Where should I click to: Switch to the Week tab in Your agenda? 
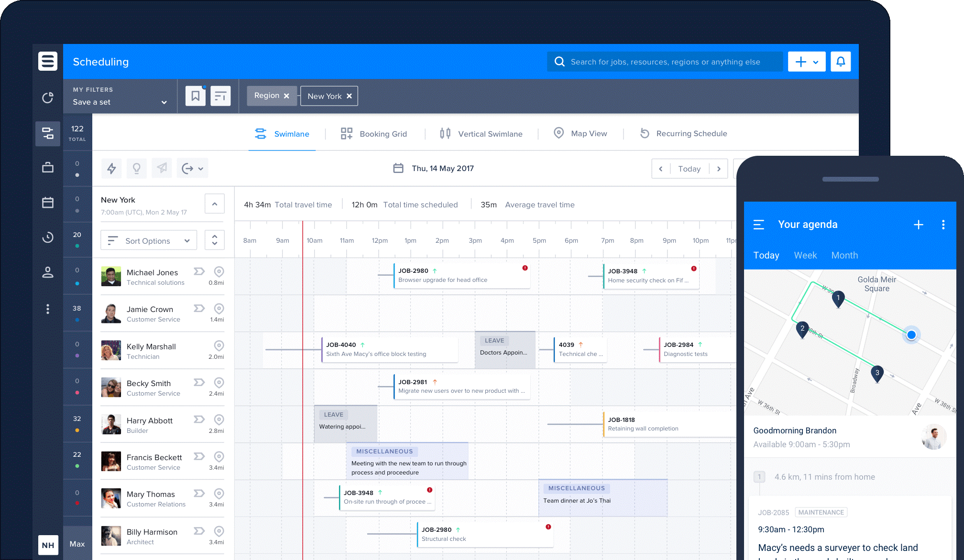805,255
